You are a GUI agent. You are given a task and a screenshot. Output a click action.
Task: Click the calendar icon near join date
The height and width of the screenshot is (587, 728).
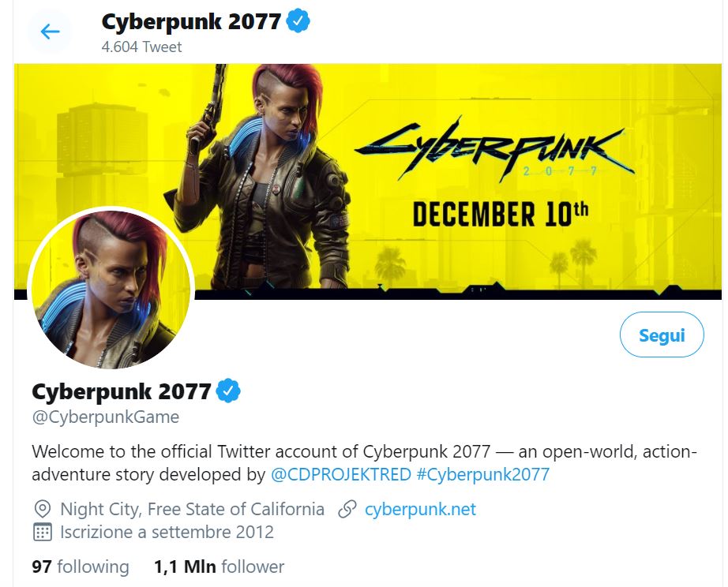pyautogui.click(x=43, y=532)
